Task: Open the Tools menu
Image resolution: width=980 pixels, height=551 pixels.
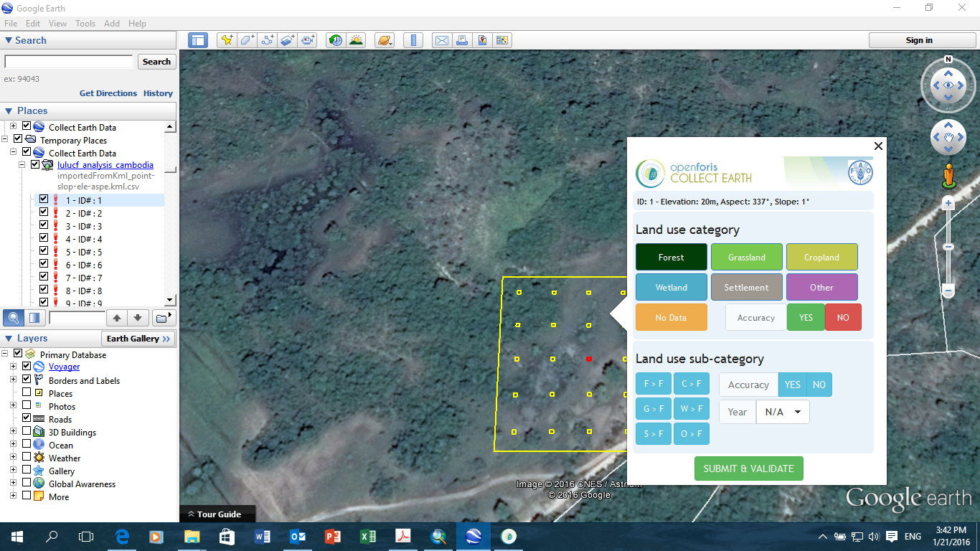Action: pos(85,24)
